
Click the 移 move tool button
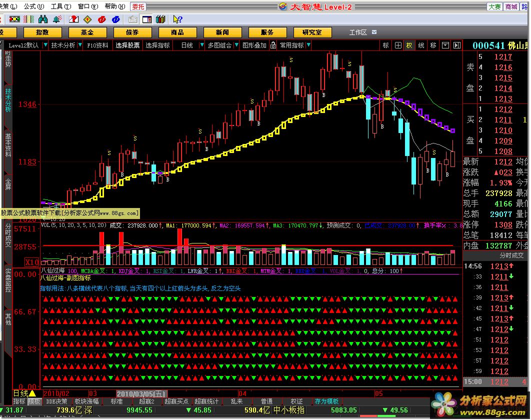tap(433, 45)
